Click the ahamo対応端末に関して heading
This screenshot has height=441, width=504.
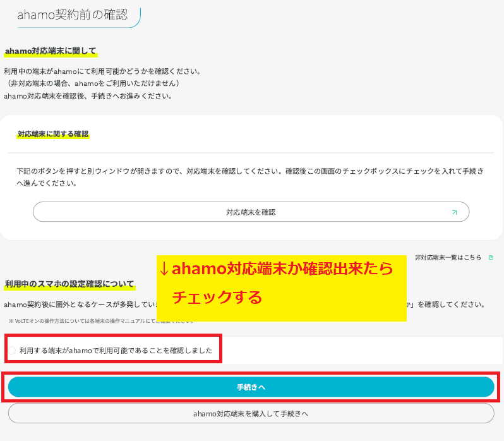[51, 51]
